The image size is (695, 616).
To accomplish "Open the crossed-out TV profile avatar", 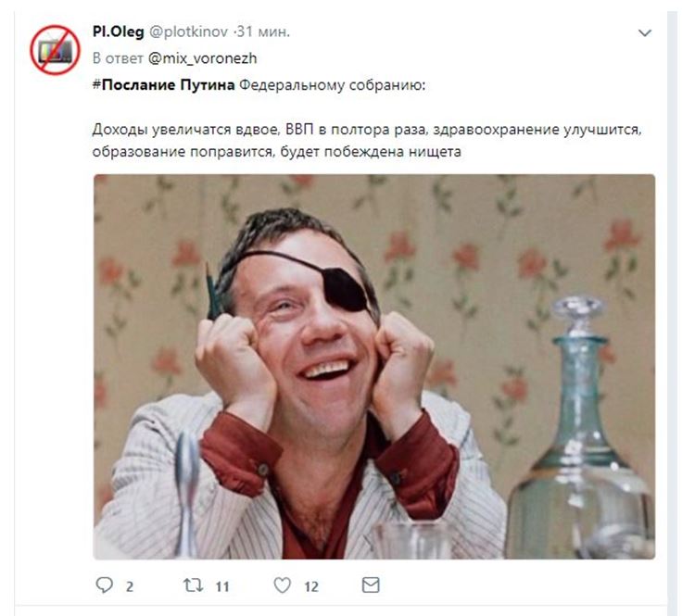I will (x=55, y=50).
